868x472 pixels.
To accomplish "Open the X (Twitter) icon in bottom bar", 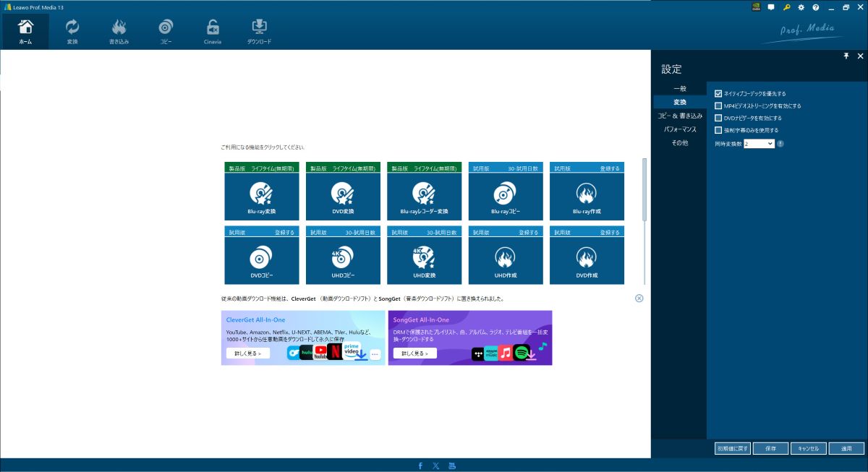I will tap(435, 465).
